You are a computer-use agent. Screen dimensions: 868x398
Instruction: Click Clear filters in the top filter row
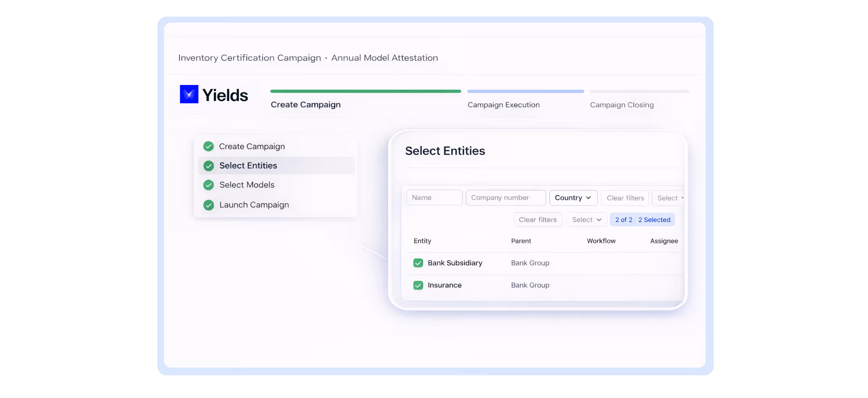tap(625, 198)
